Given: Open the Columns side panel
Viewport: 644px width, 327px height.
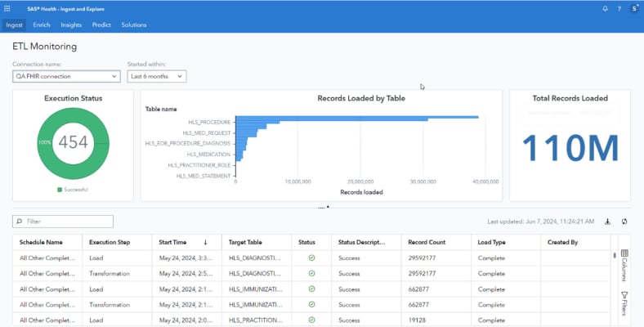Looking at the screenshot, I should (624, 266).
